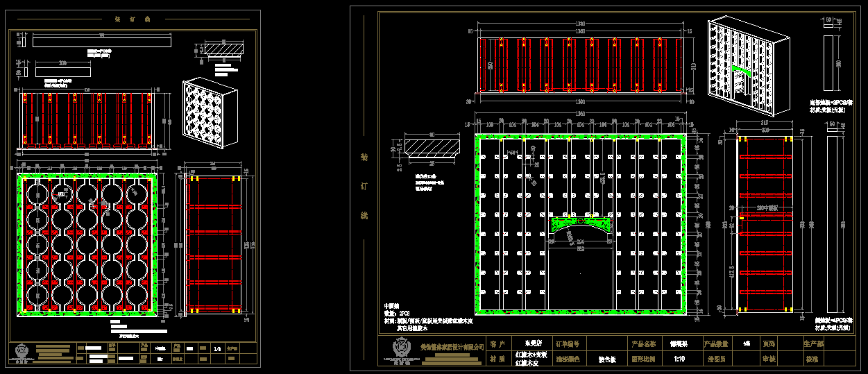The width and height of the screenshot is (868, 374).
Task: Select the 中间格 note text below the elevation
Action: pos(393,305)
